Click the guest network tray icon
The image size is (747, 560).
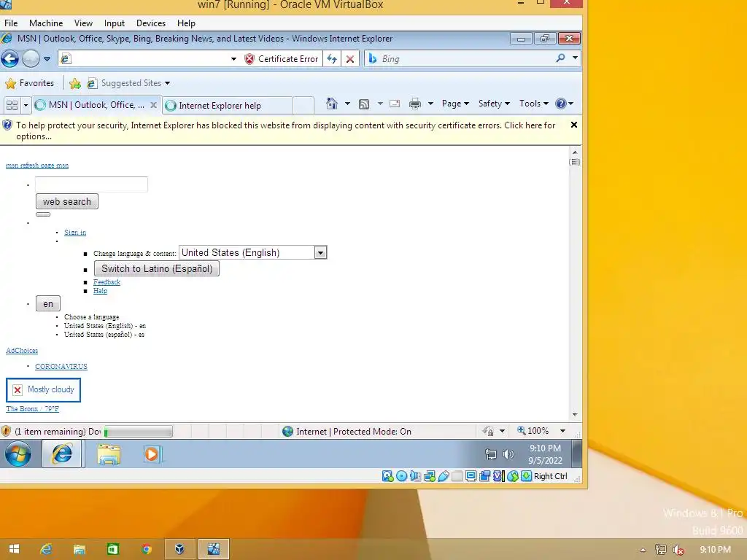tap(490, 454)
